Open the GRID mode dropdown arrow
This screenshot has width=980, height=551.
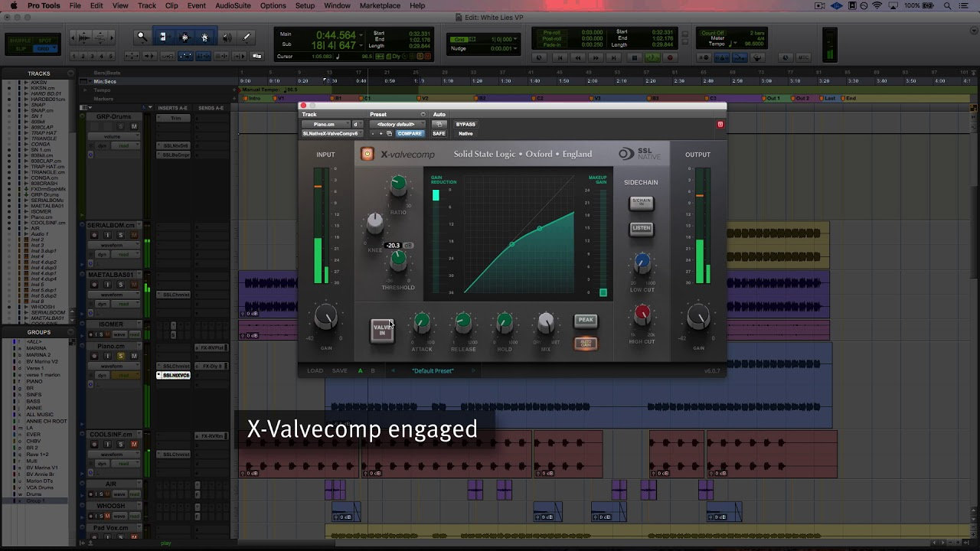[53, 48]
